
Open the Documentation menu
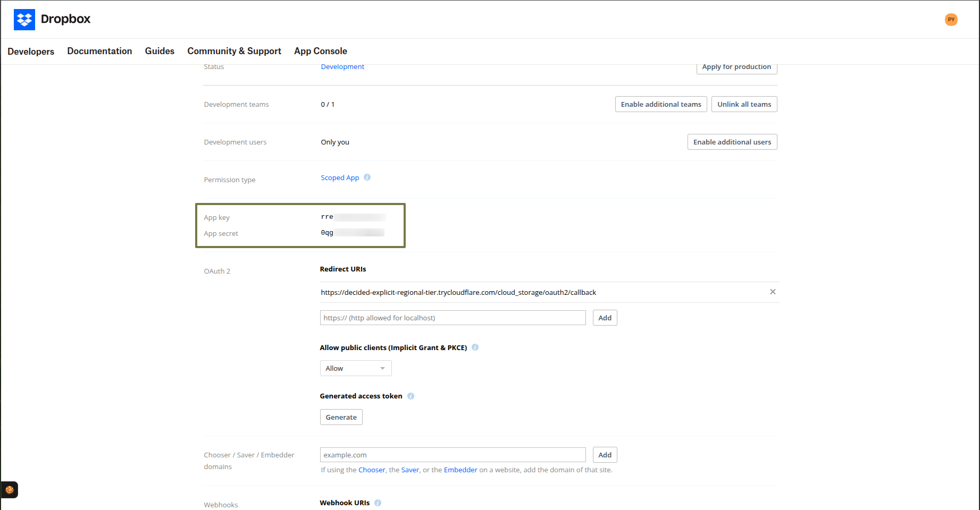point(99,51)
